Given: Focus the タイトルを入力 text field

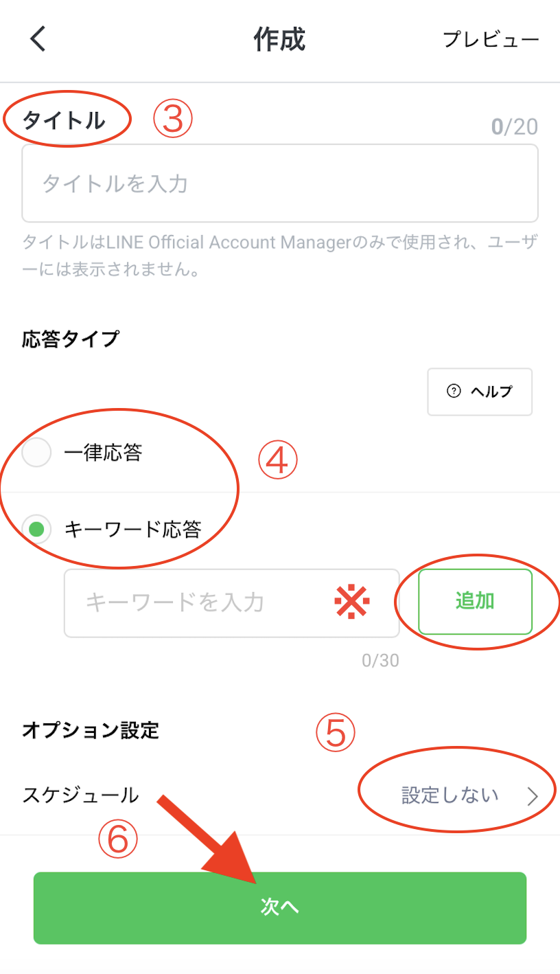Looking at the screenshot, I should click(280, 183).
